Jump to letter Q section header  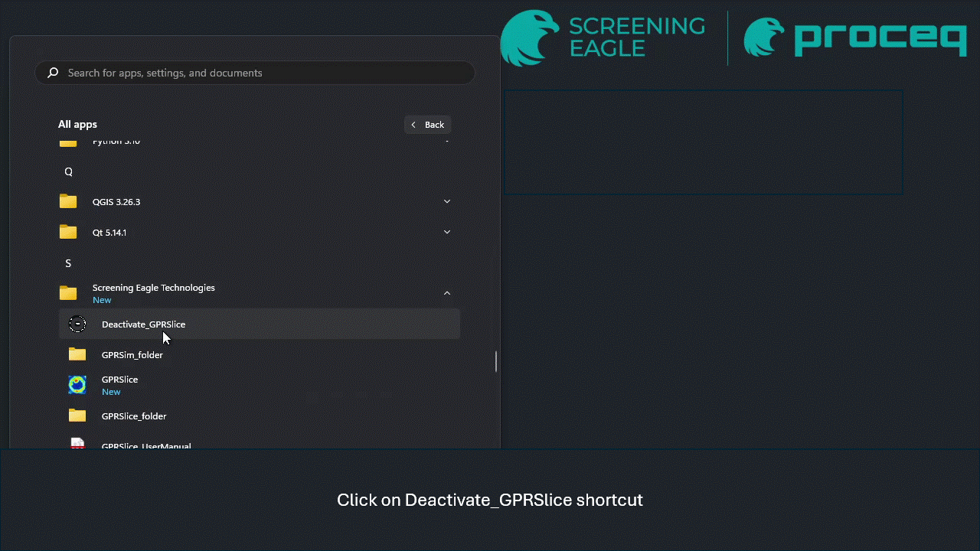(68, 171)
